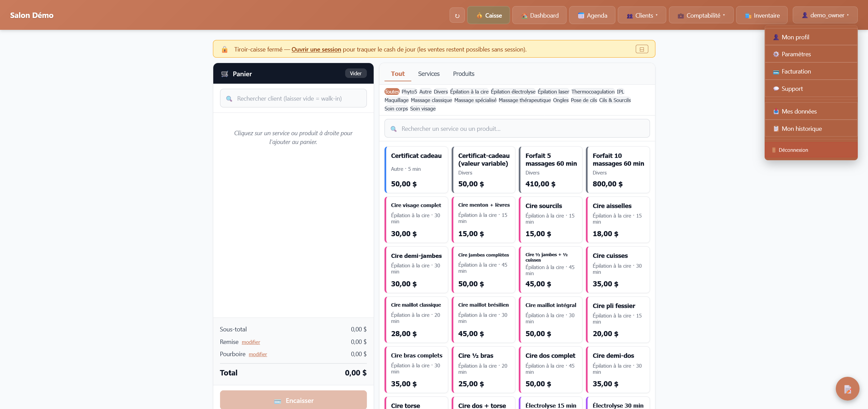This screenshot has width=868, height=409.
Task: Add Forfait 5 massages 60 min
Action: coord(551,170)
